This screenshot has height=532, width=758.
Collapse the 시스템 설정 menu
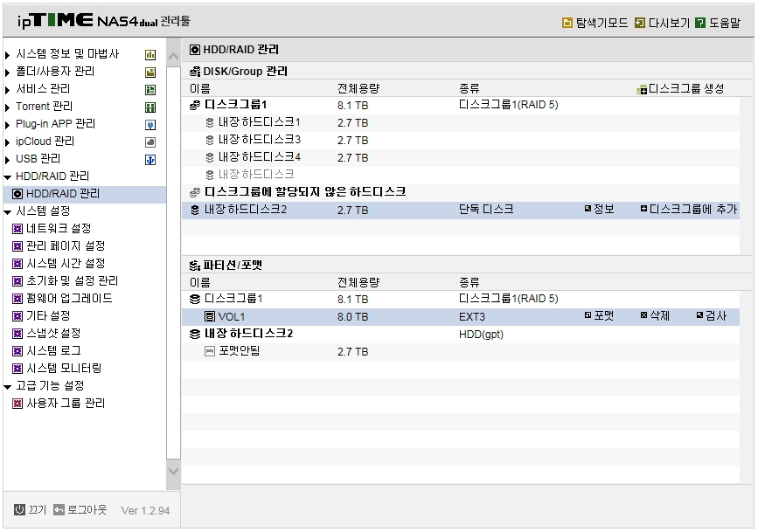coord(7,211)
